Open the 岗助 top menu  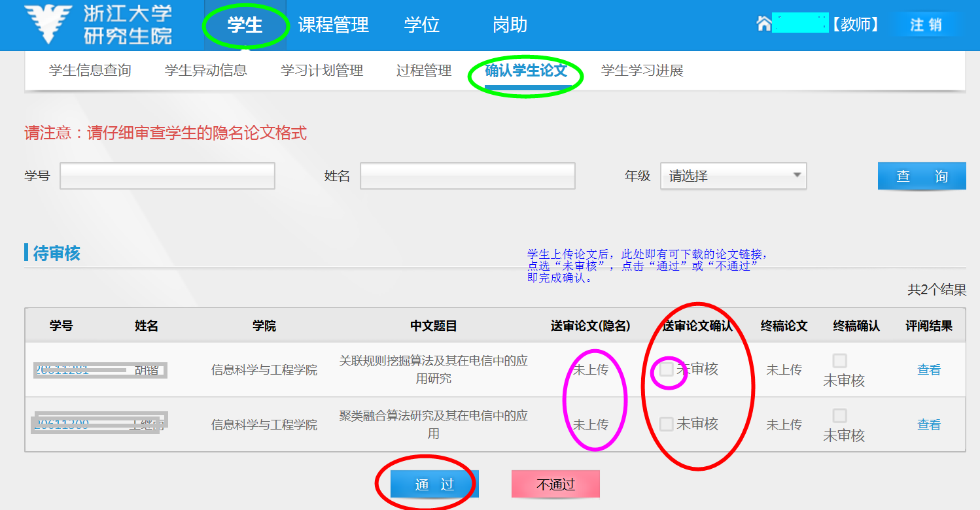[510, 25]
